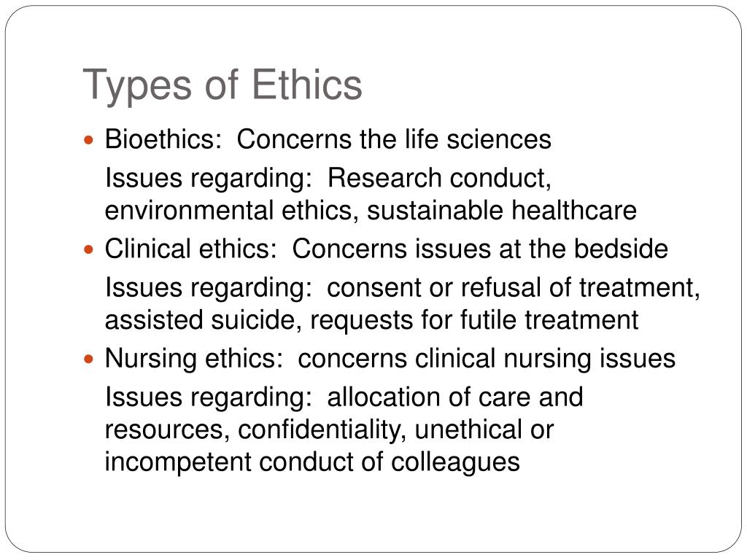Click 'incompetent conduct of colleagues' line
The height and width of the screenshot is (560, 747).
(312, 463)
